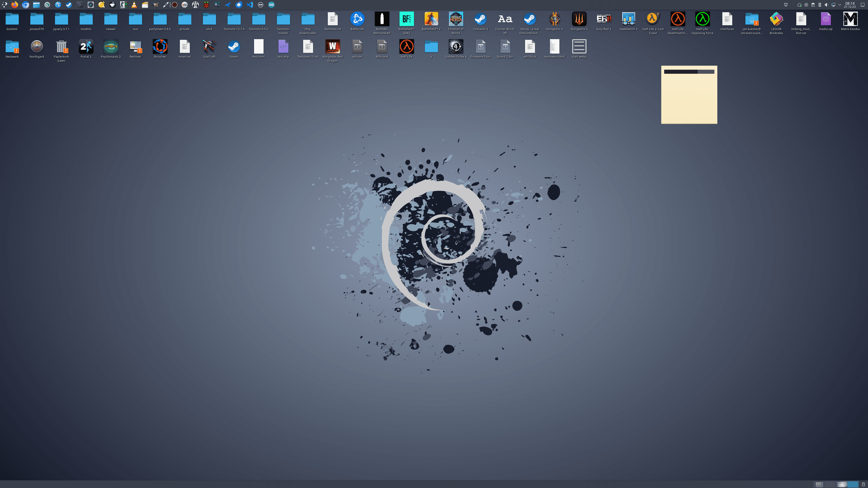Switch to third virtual desktop in pager

[842, 484]
